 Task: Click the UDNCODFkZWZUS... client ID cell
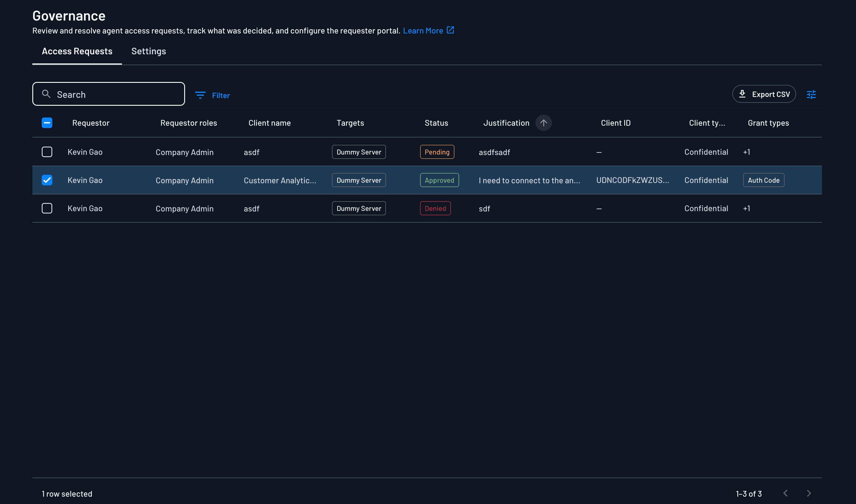632,180
